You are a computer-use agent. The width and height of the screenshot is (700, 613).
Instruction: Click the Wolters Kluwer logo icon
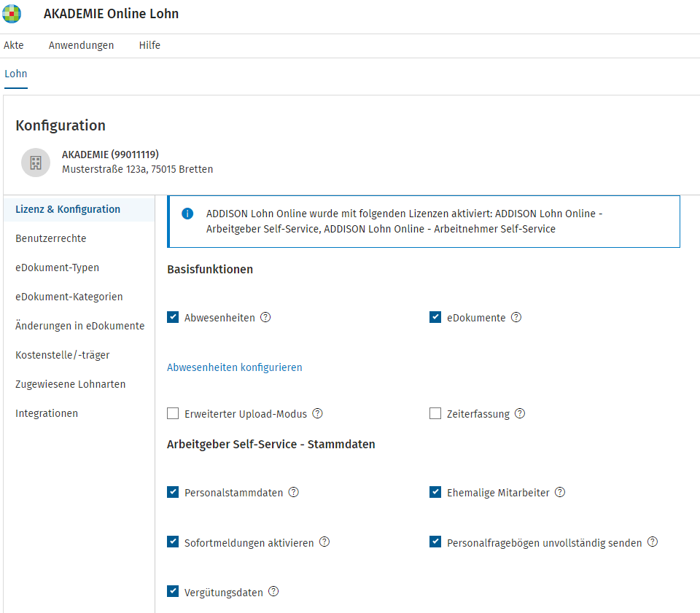(12, 13)
